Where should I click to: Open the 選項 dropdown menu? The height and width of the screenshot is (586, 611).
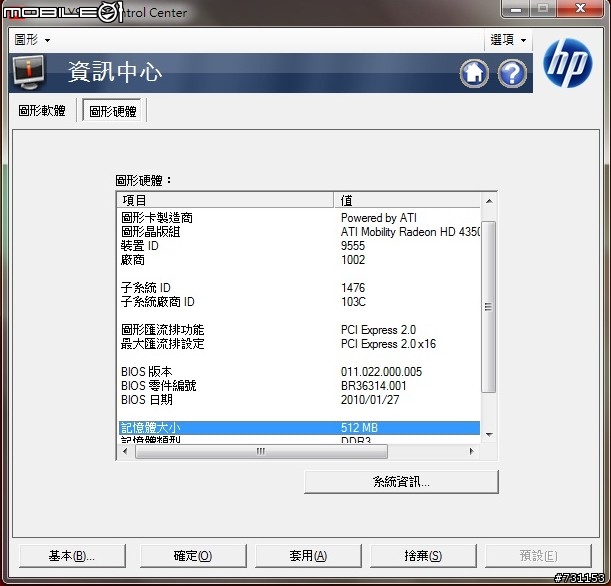point(508,40)
